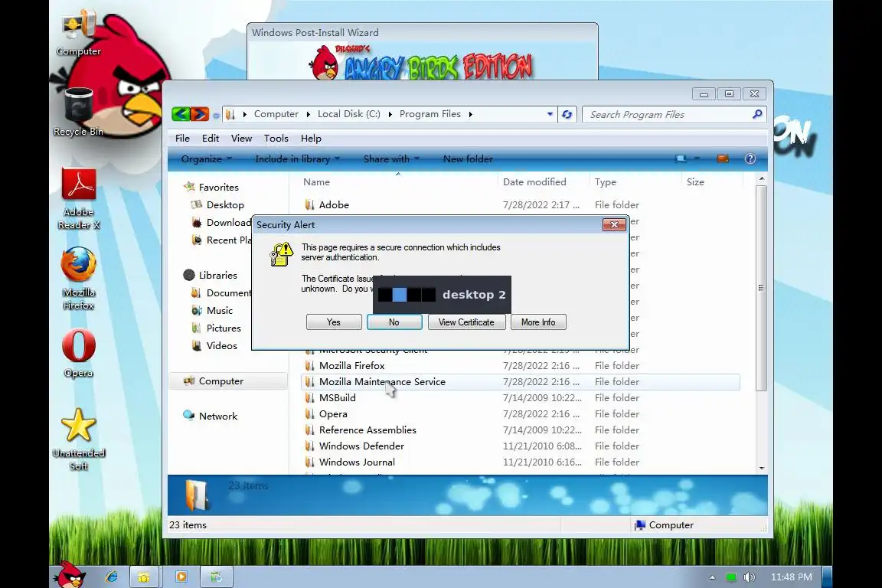Click More Info button
This screenshot has height=588, width=882.
tap(538, 322)
